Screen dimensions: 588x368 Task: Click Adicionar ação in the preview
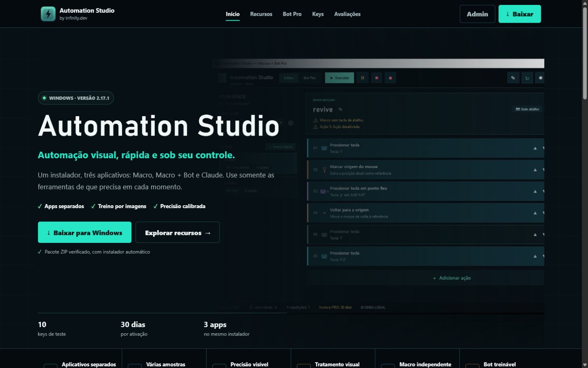[x=451, y=278]
